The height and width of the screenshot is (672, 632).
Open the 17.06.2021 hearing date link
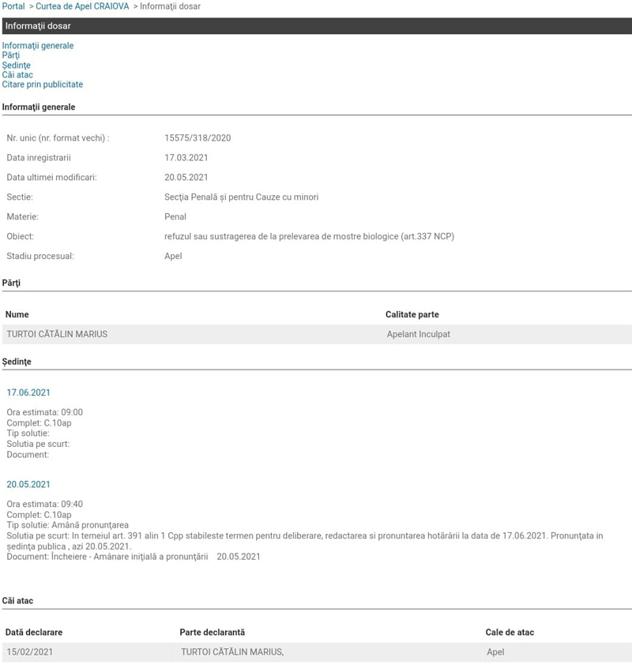click(x=28, y=392)
